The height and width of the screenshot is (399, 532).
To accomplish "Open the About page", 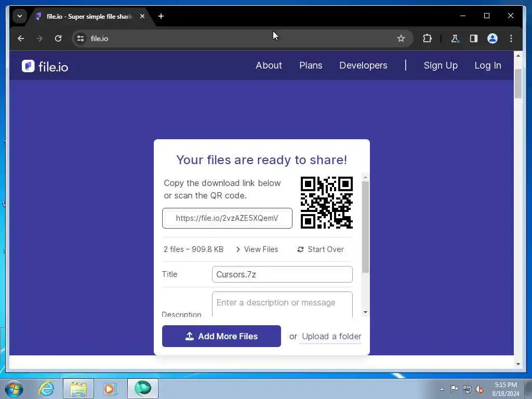I will click(x=269, y=65).
